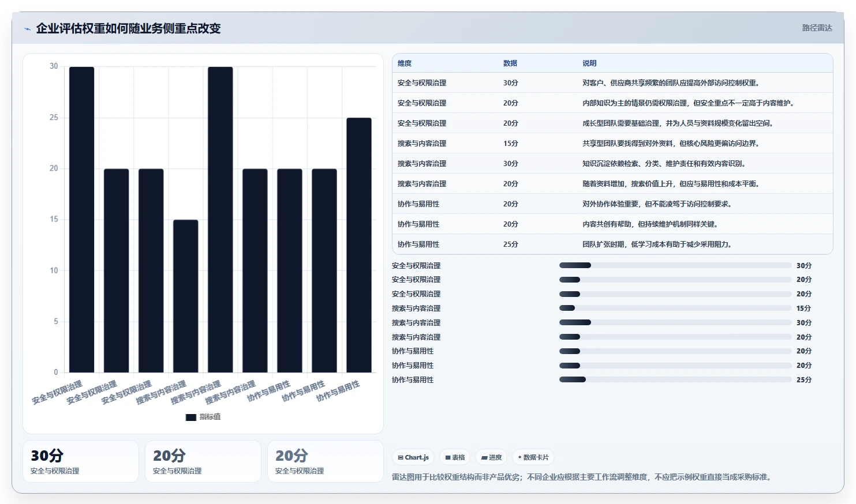Open the 30分 安全与权限治理 data card
The height and width of the screenshot is (504, 856).
[81, 461]
